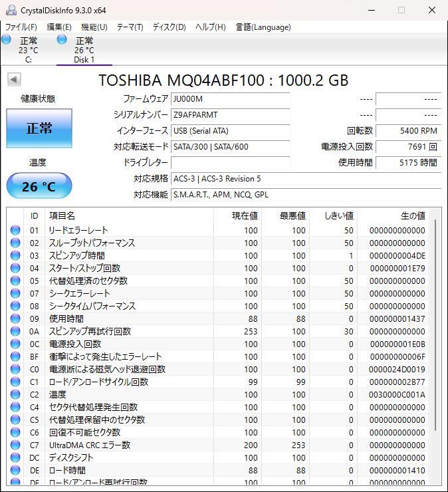Viewport: 448px width, 492px height.
Task: Click status orb beside UltraDMA CRC エラー数 row
Action: (x=15, y=445)
